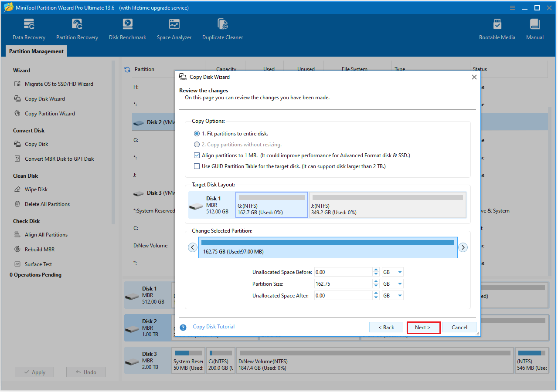Open Data Recovery tool

point(29,29)
